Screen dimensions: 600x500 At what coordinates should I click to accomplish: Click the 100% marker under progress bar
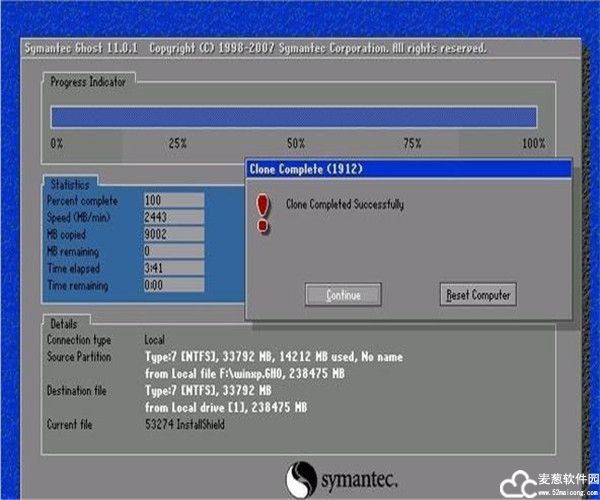tap(533, 144)
